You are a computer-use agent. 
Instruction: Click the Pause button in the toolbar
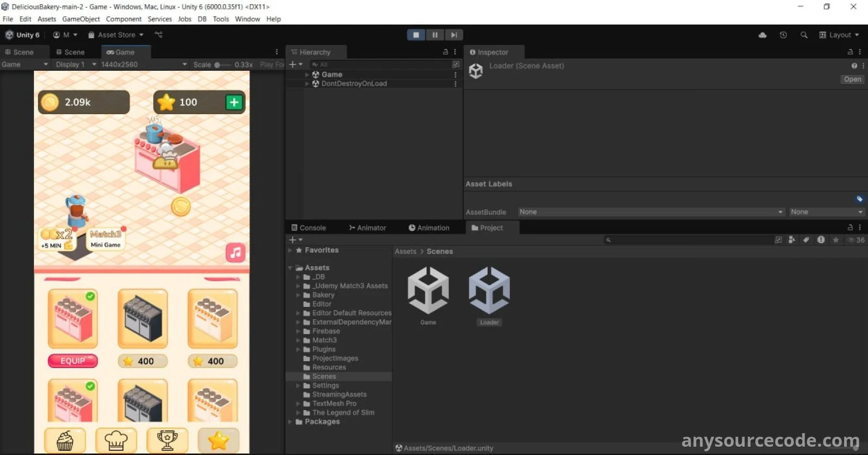[435, 35]
